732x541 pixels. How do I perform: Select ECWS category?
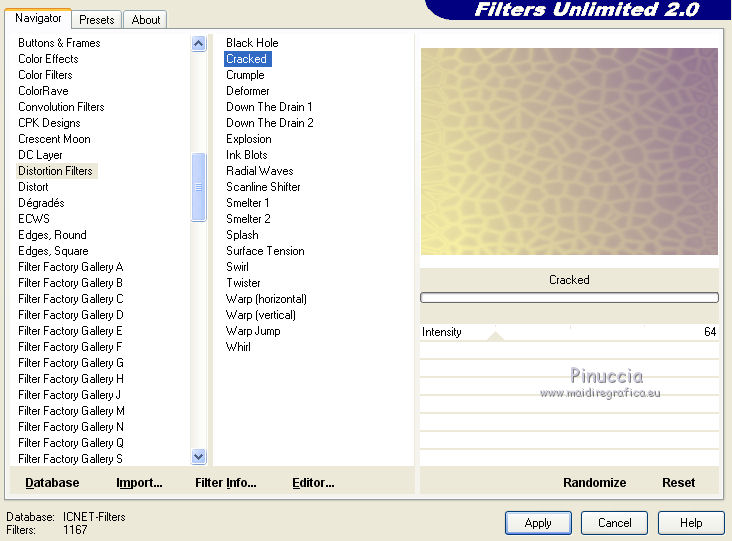[34, 218]
